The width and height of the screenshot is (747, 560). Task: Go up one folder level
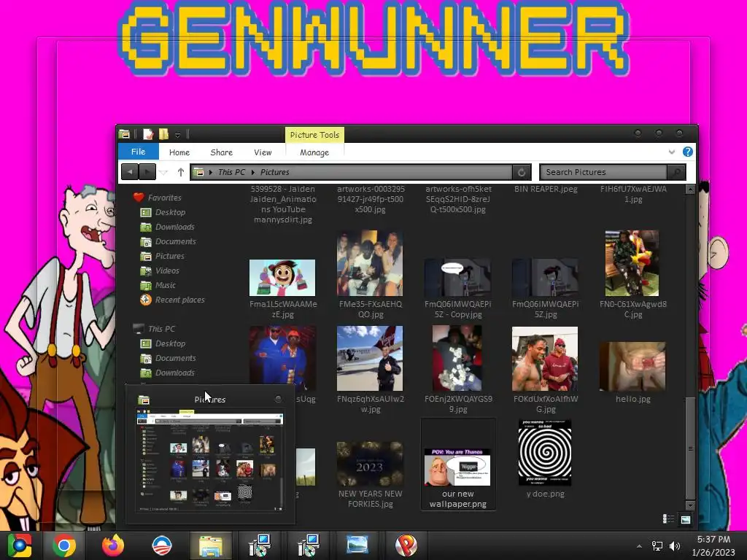(181, 172)
